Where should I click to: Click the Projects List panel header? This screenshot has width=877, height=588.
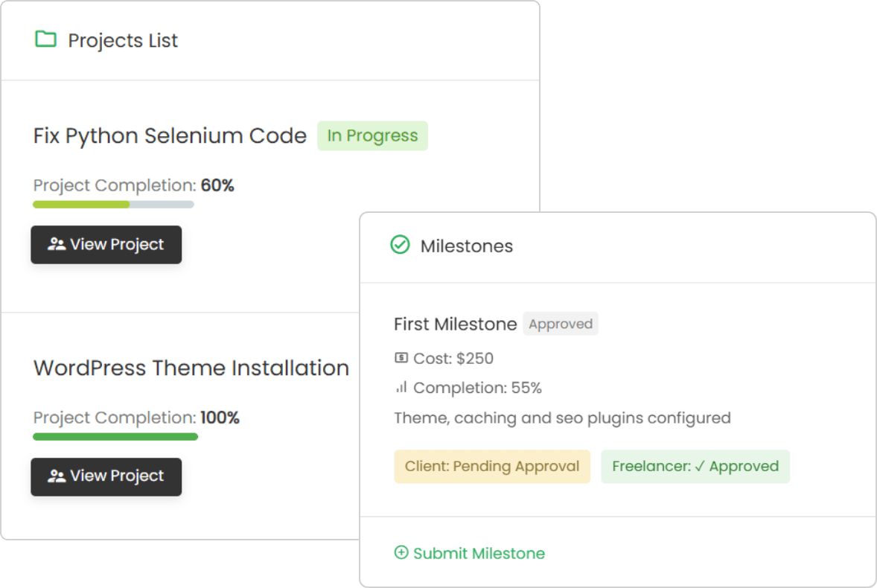point(123,40)
